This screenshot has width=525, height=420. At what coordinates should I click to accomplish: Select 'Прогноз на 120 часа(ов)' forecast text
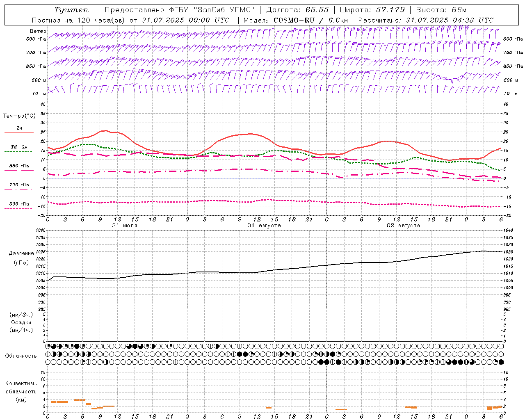point(78,20)
